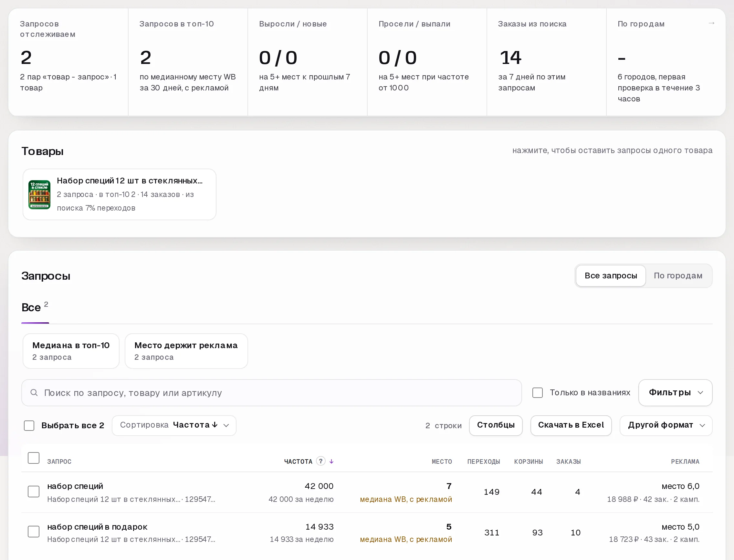The width and height of the screenshot is (734, 560).
Task: Select the Все запросы tab
Action: coord(611,276)
